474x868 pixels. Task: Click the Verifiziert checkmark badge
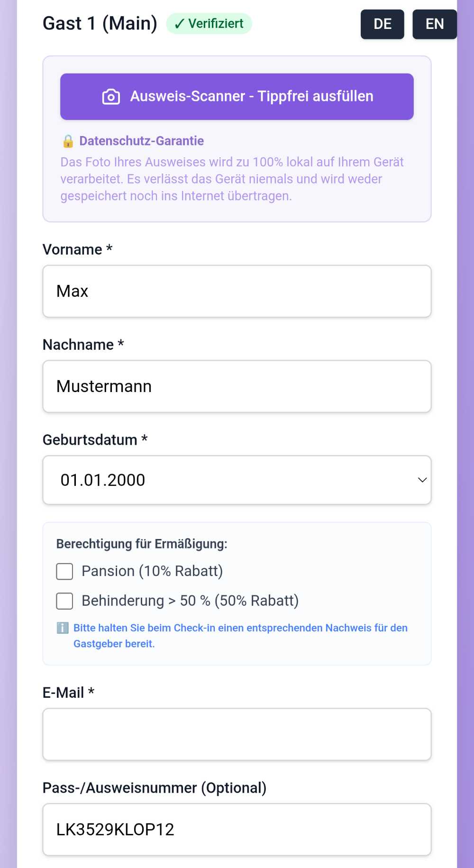click(209, 24)
